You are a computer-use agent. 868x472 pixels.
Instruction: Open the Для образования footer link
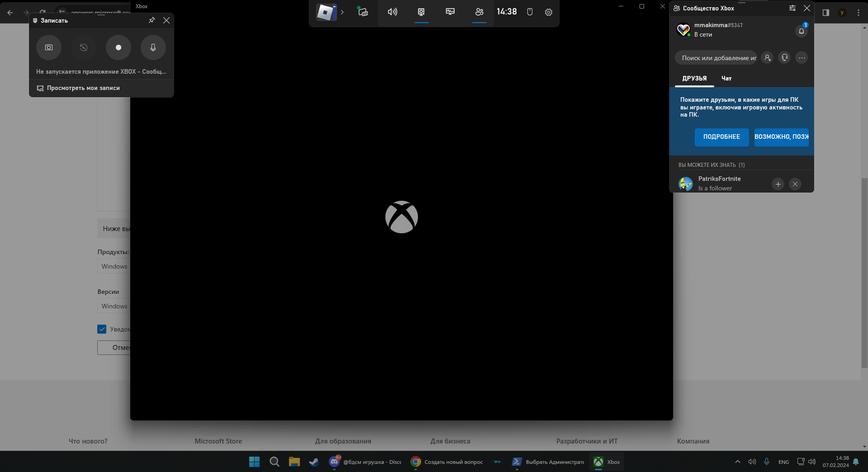(x=343, y=441)
